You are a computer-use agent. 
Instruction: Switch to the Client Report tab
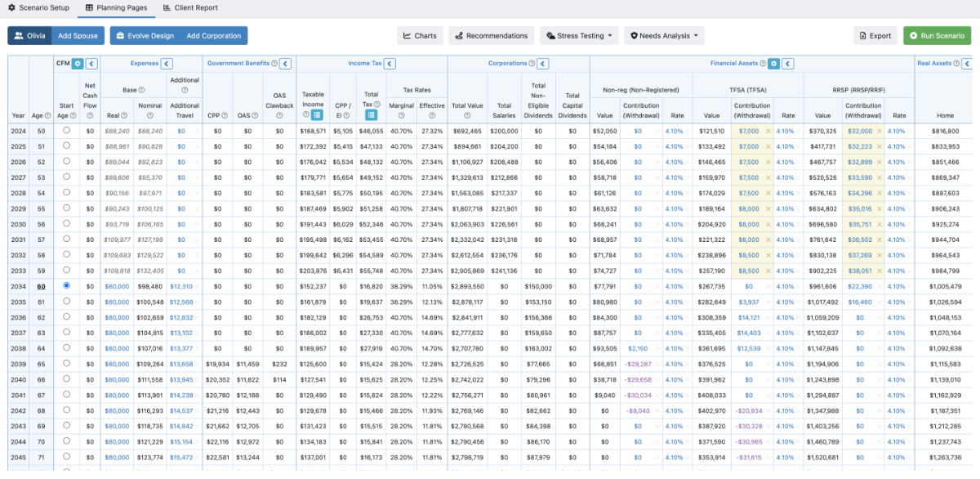190,7
